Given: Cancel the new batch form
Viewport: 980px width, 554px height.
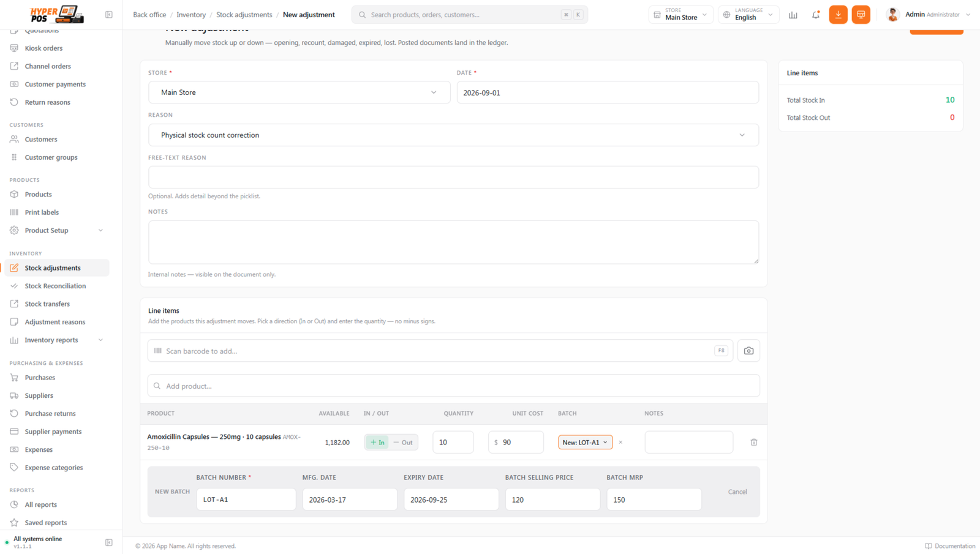Looking at the screenshot, I should [x=737, y=492].
